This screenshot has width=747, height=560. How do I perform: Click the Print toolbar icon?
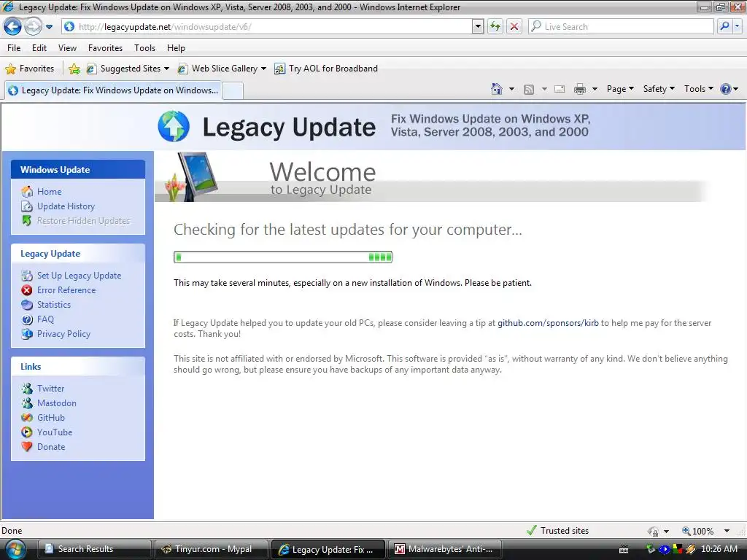(580, 89)
